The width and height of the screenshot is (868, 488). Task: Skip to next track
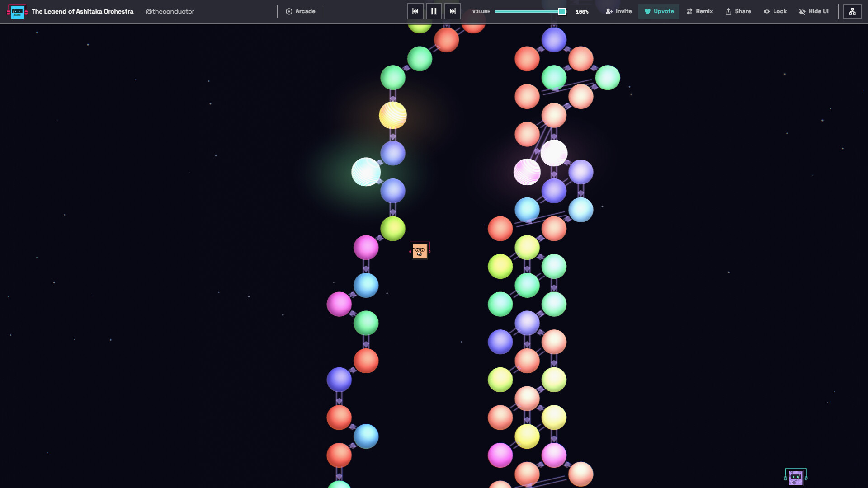[x=452, y=11]
